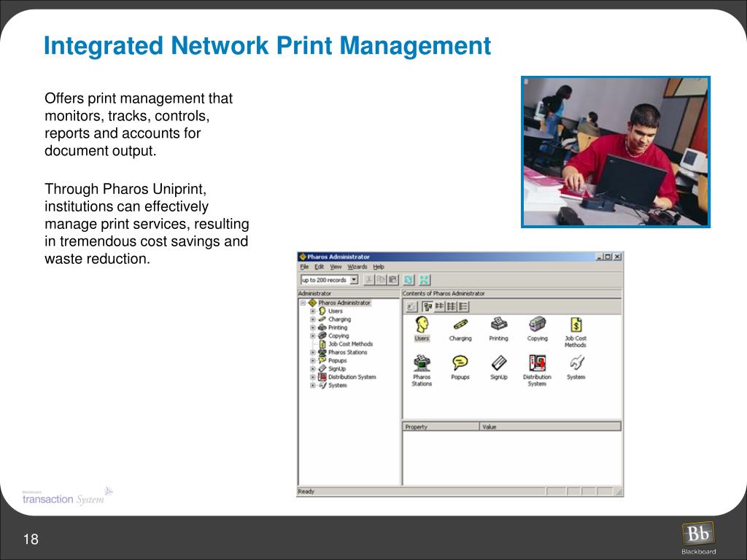Expand the Printing node in the tree
The height and width of the screenshot is (560, 747).
pos(313,327)
